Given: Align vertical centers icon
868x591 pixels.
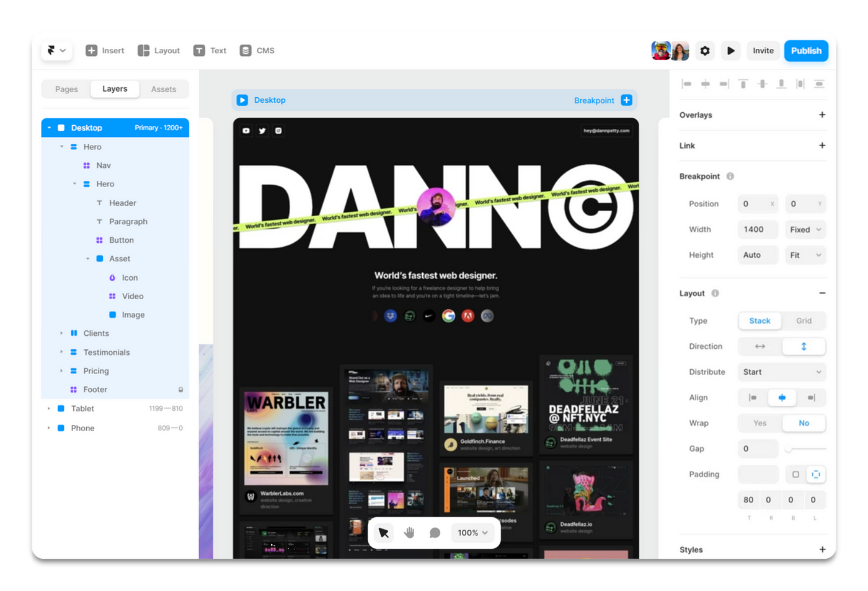Looking at the screenshot, I should [763, 84].
